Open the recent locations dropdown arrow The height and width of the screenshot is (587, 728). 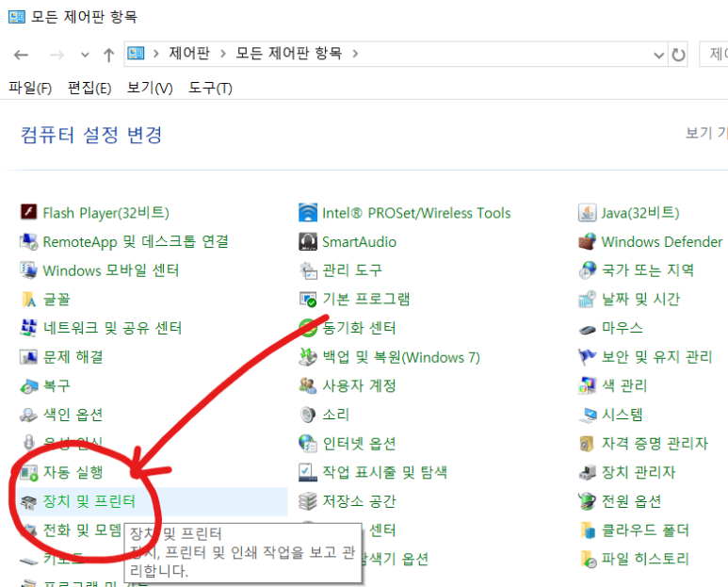pyautogui.click(x=85, y=55)
